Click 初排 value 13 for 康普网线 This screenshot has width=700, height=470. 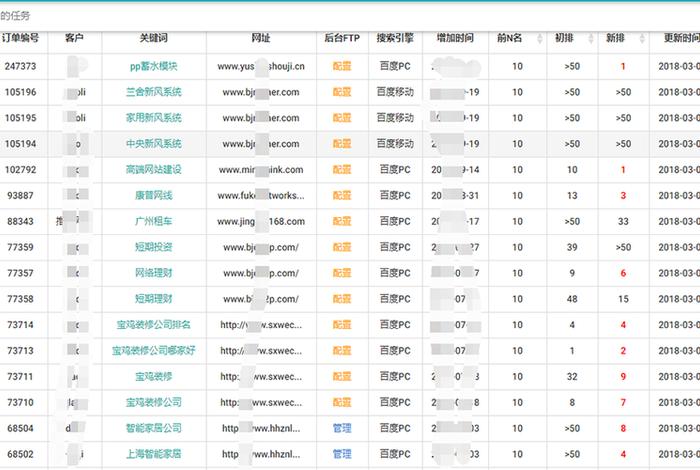(x=572, y=195)
